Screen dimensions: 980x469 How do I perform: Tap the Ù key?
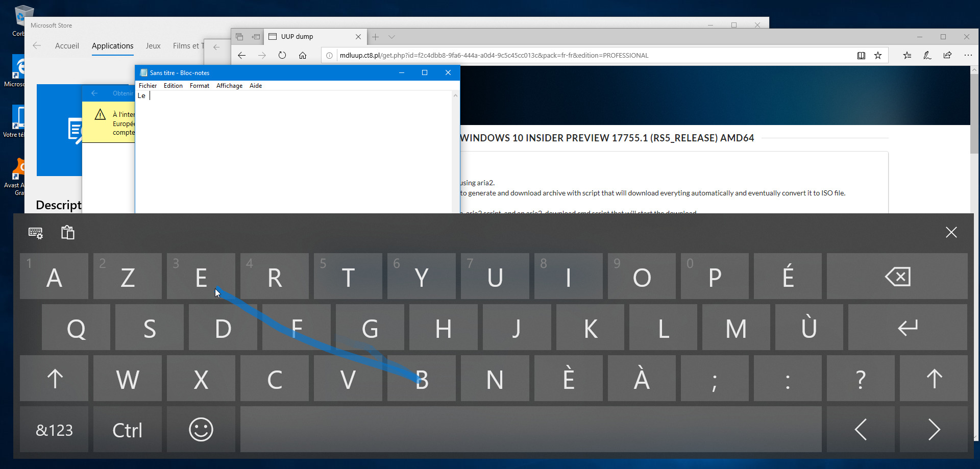pos(809,328)
